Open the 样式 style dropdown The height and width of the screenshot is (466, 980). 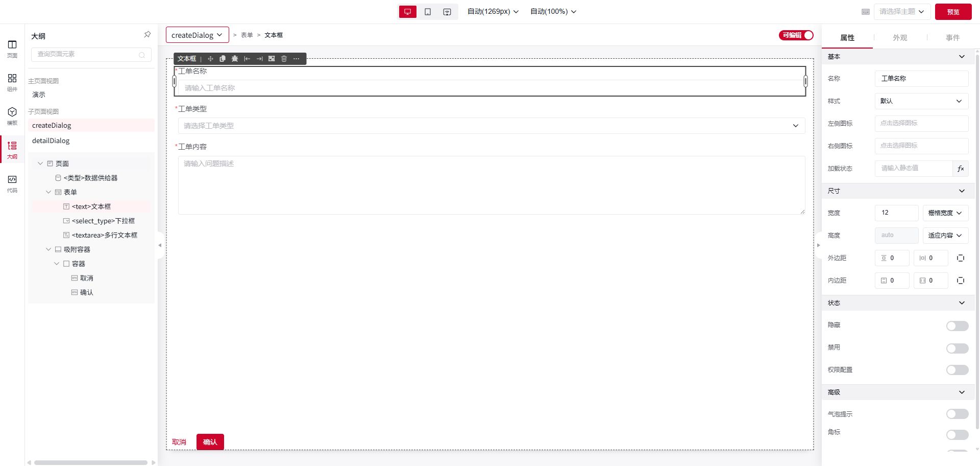tap(921, 101)
